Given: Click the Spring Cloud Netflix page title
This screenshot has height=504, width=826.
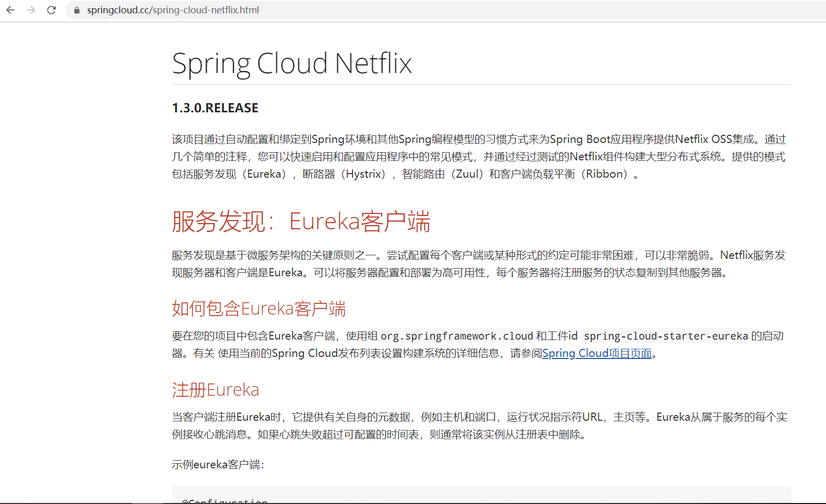Looking at the screenshot, I should click(x=292, y=63).
